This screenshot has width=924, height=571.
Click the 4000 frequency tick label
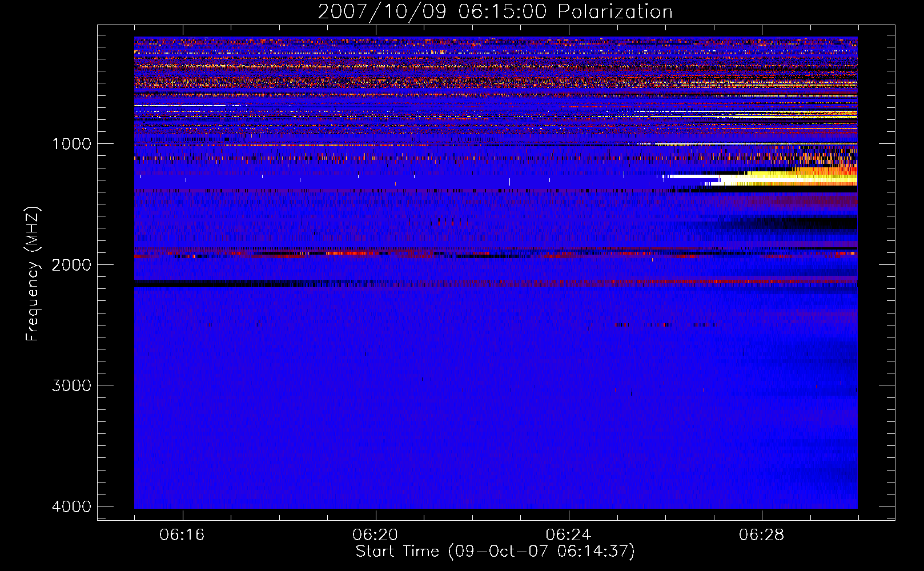coord(71,506)
